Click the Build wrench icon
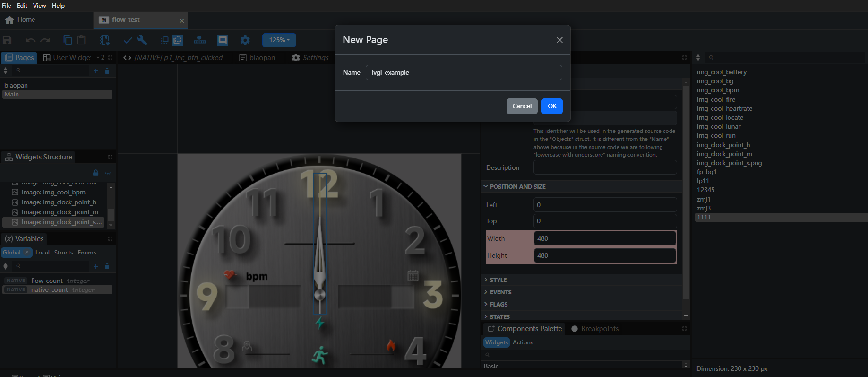This screenshot has width=868, height=377. point(142,40)
